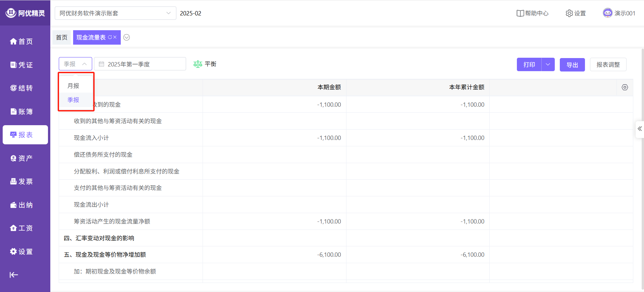Close the 现金流量表 tab
Viewport: 644px width, 292px height.
coord(115,37)
